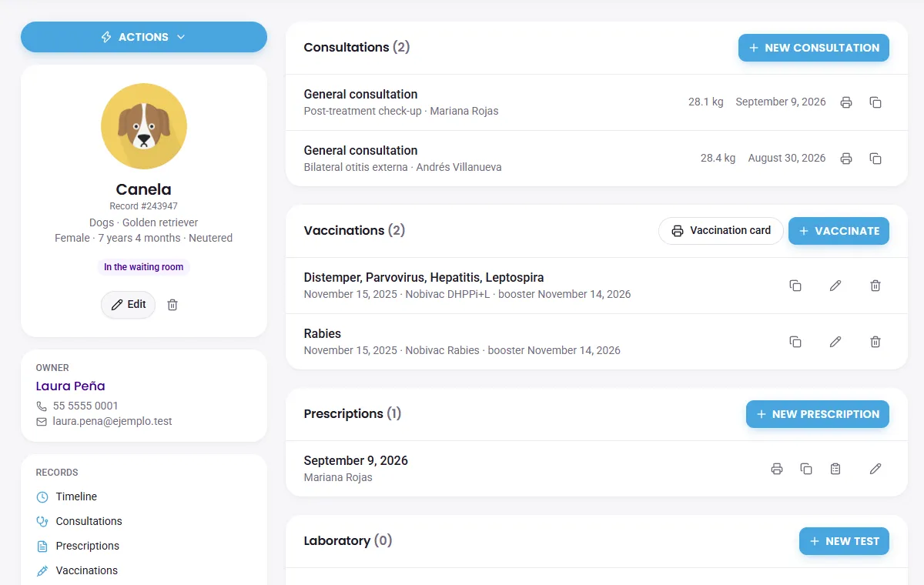Click the stethoscope icon beside Consultations
The width and height of the screenshot is (924, 585).
pos(42,522)
